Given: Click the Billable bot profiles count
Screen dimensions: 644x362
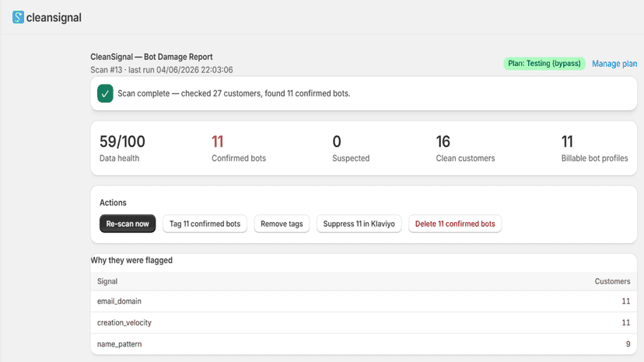Looking at the screenshot, I should coord(567,141).
